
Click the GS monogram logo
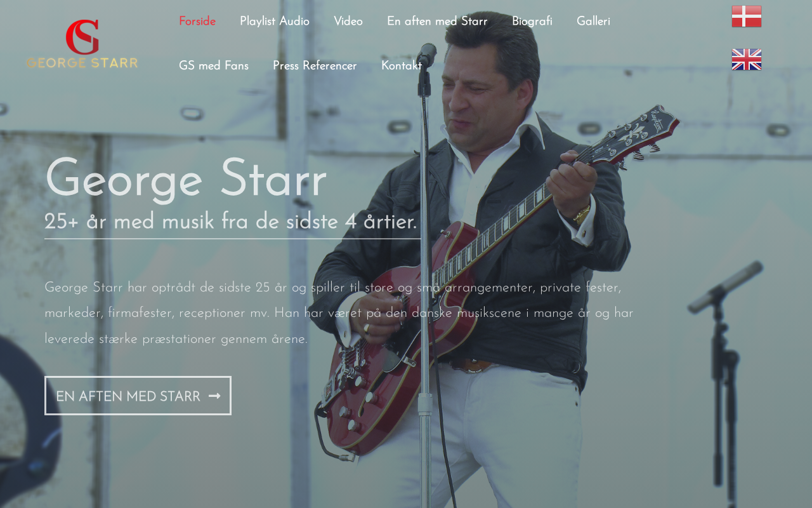point(82,37)
